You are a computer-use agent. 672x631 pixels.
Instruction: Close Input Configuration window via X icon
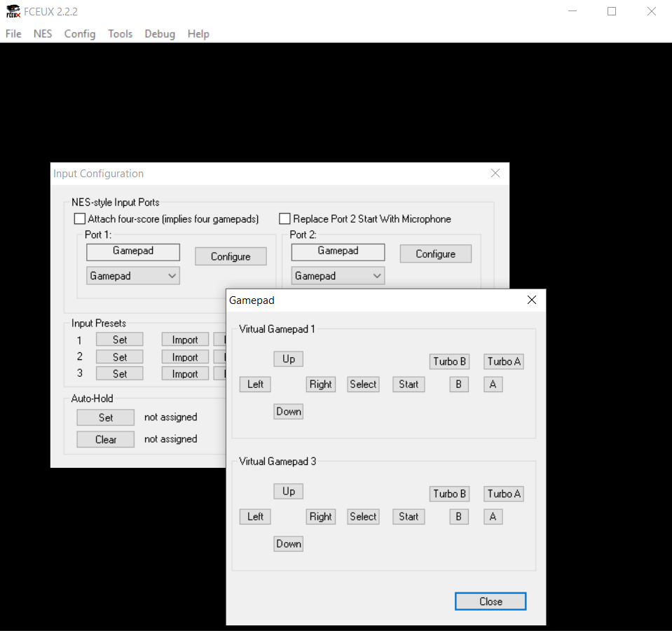click(x=495, y=173)
